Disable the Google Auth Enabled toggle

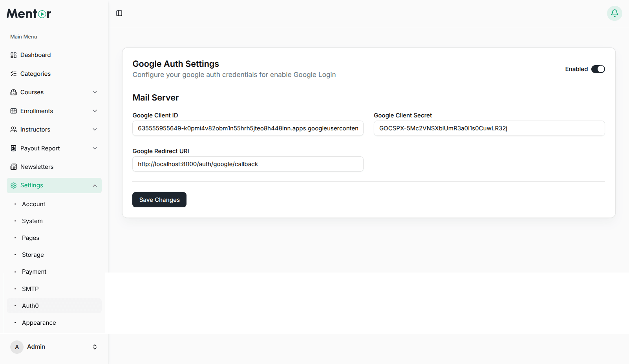coord(598,69)
